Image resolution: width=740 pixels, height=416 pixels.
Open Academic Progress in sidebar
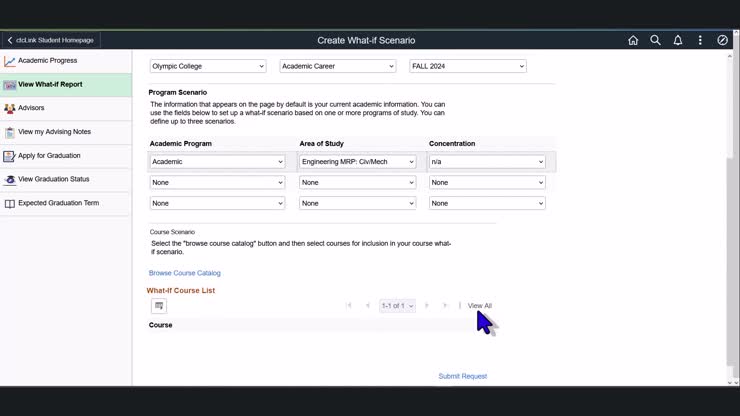[x=47, y=61]
